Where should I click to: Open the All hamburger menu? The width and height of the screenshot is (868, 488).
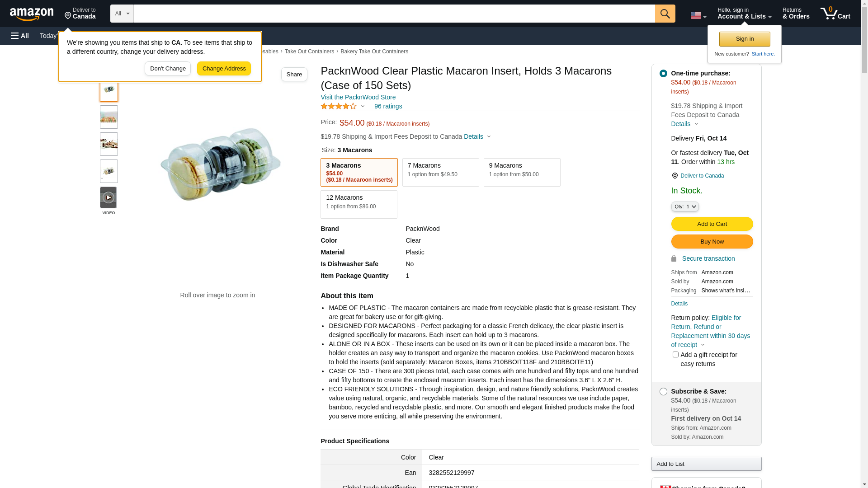(20, 36)
